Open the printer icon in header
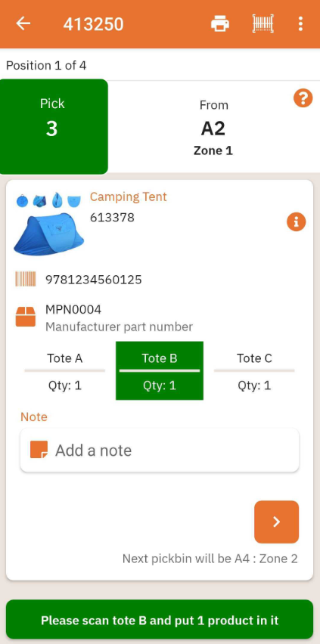Screen dimensions: 320x644 [220, 24]
